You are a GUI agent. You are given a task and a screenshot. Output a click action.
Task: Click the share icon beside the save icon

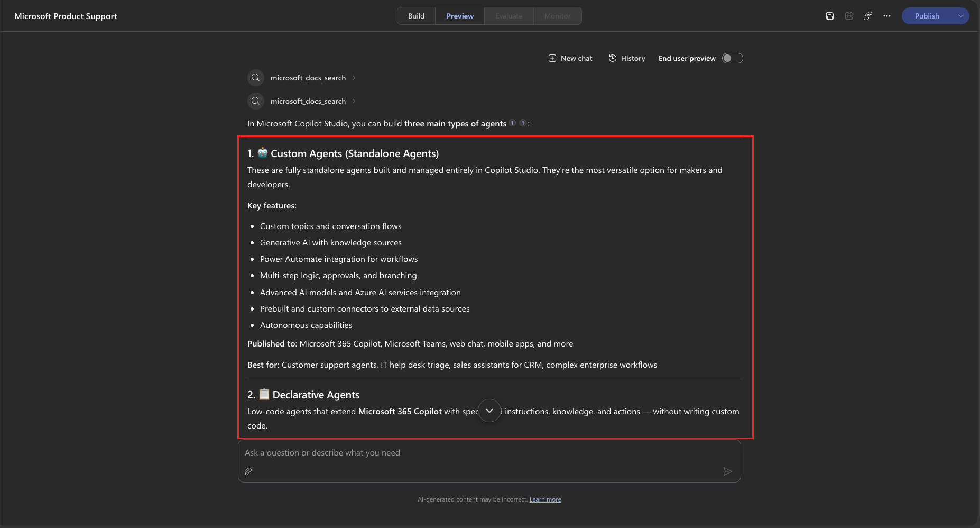pyautogui.click(x=849, y=16)
